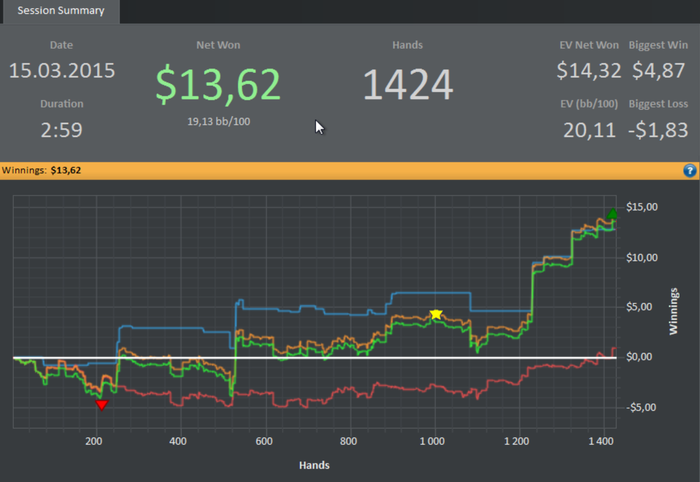Click the 2:59 duration value
The width and height of the screenshot is (700, 482).
(x=62, y=130)
